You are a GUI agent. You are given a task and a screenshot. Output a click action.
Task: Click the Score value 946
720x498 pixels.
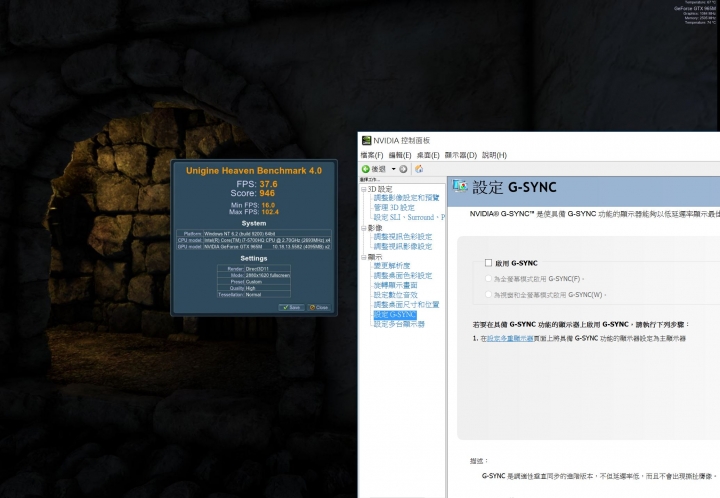[267, 193]
